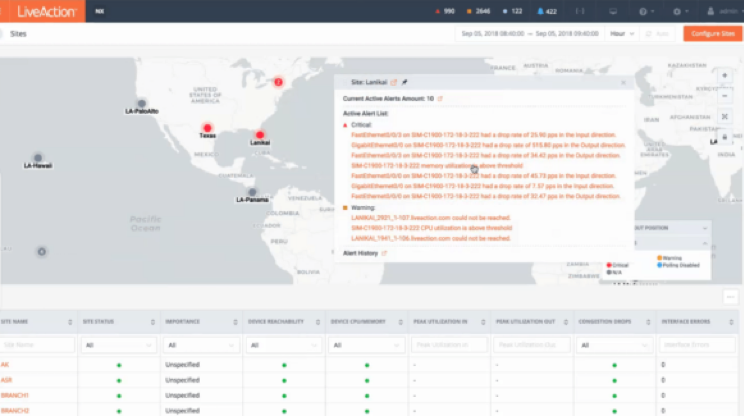This screenshot has height=416, width=744.
Task: Click the warning alerts count 2646 indicator
Action: tap(484, 11)
